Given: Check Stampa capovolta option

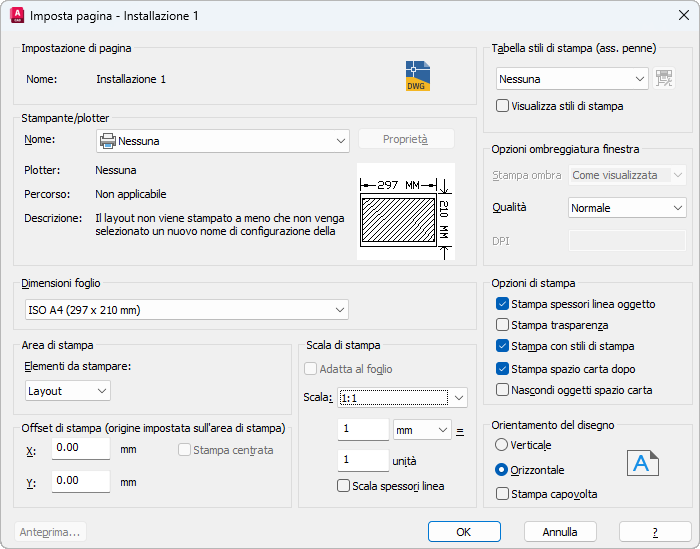Looking at the screenshot, I should pos(503,493).
